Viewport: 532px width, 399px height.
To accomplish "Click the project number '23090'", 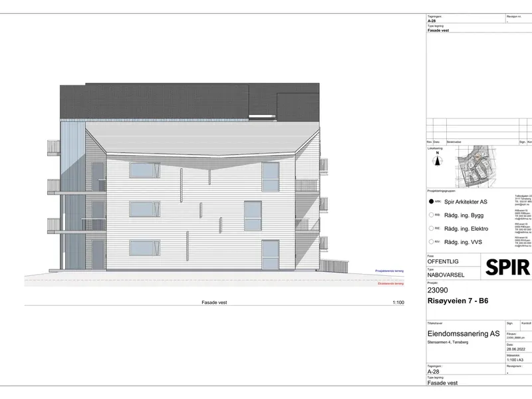I will [x=438, y=290].
